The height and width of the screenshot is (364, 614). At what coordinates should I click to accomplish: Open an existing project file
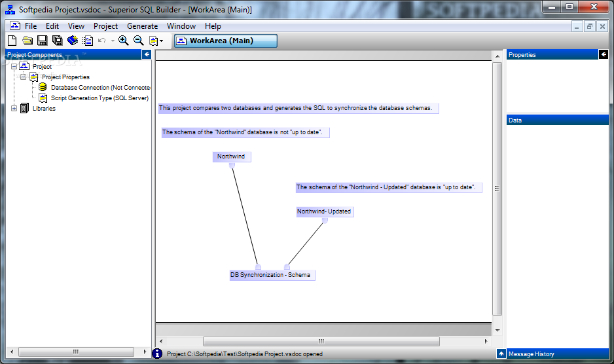27,41
